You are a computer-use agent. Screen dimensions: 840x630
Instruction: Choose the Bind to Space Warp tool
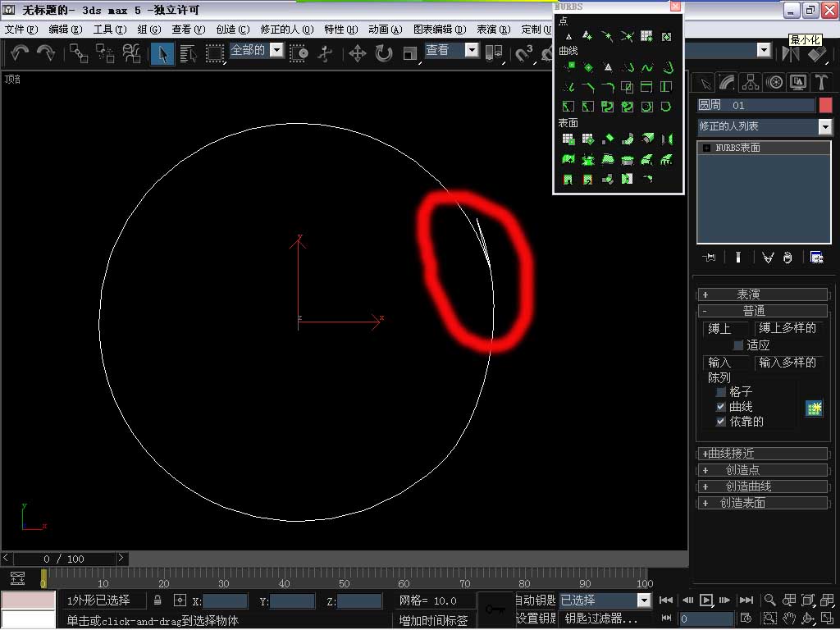(131, 53)
